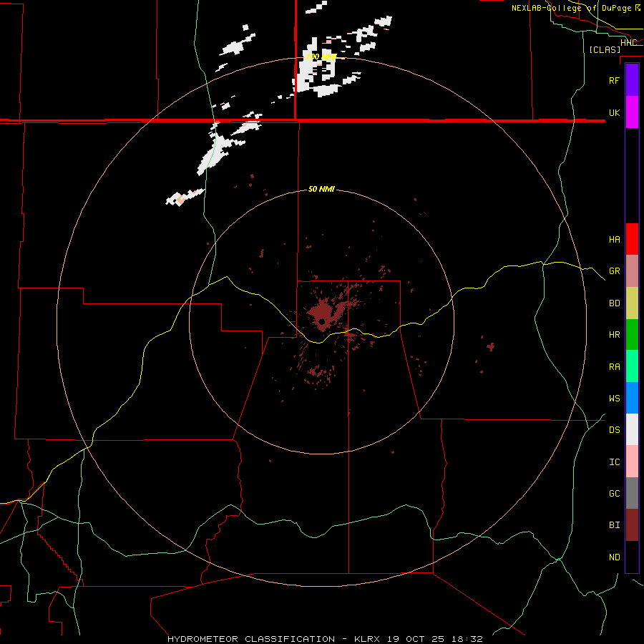Screen dimensions: 644x644
Task: Click the IC pink legend swatch
Action: pyautogui.click(x=632, y=462)
